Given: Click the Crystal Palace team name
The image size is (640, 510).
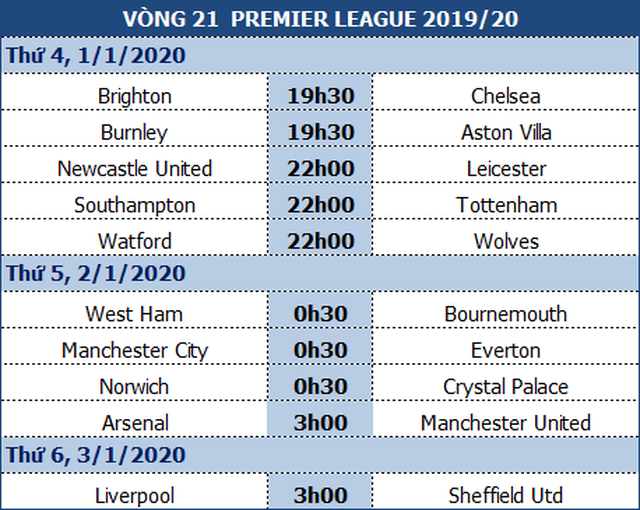Looking at the screenshot, I should tap(506, 387).
